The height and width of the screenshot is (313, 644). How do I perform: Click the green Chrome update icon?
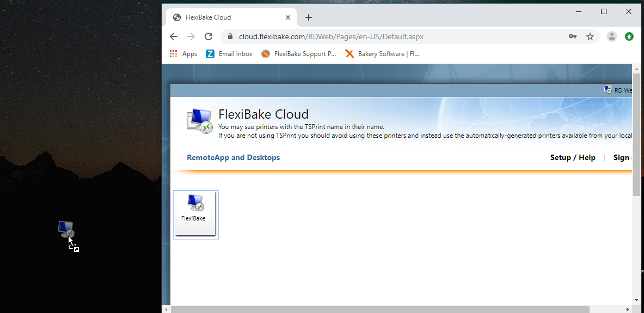point(629,36)
